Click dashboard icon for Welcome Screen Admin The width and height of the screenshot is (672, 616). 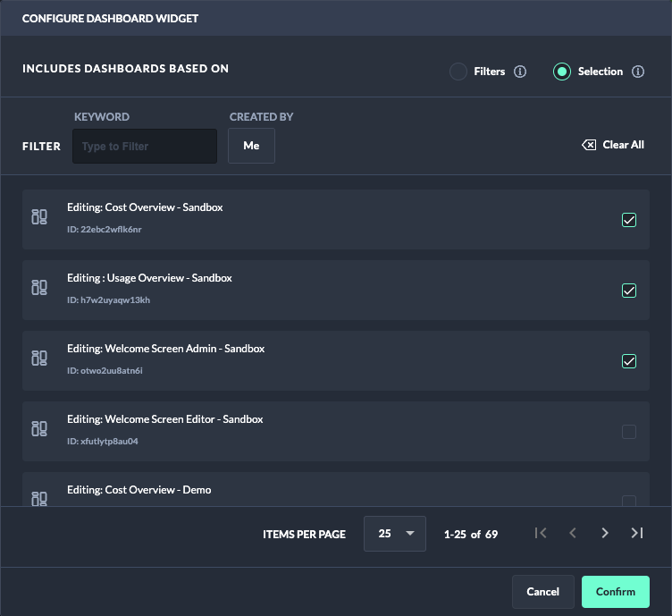[x=39, y=359]
